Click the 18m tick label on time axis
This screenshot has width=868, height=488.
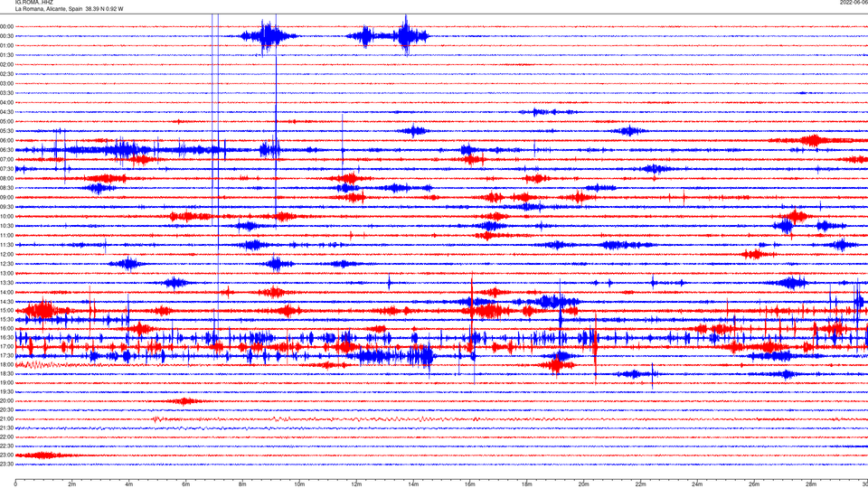(526, 484)
